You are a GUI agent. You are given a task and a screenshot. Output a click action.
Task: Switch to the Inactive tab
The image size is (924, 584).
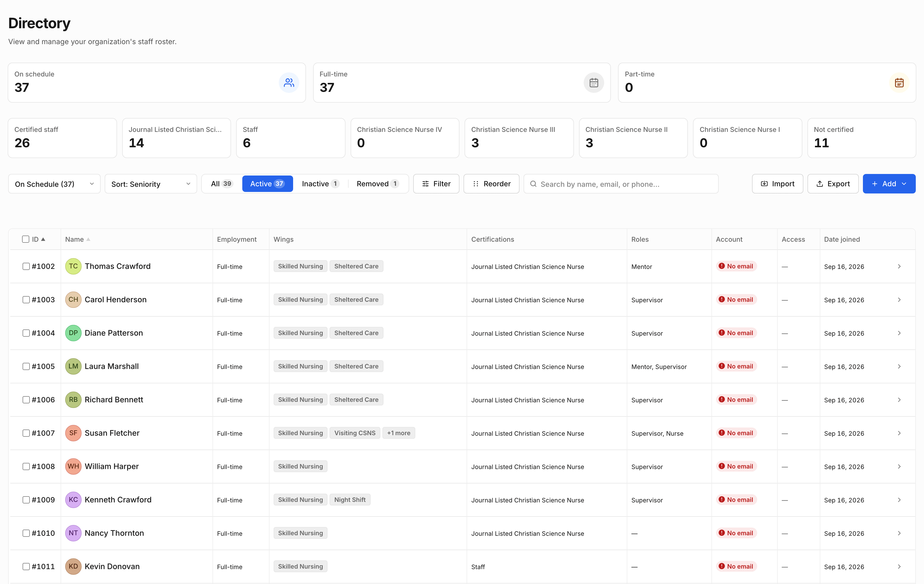[320, 184]
